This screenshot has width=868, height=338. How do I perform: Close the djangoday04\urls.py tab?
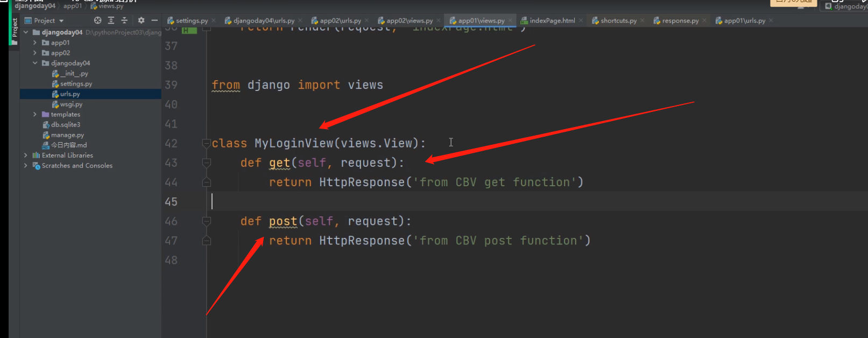(300, 20)
